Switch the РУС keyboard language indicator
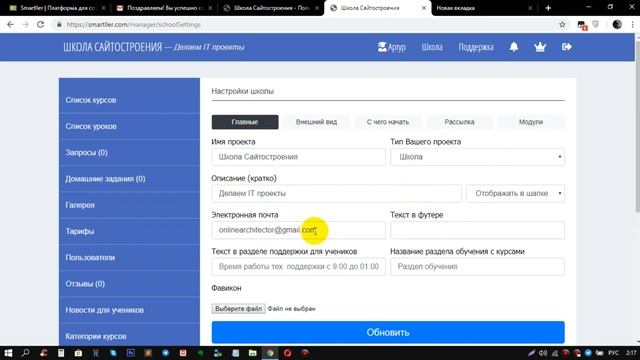The height and width of the screenshot is (360, 640). pos(613,353)
